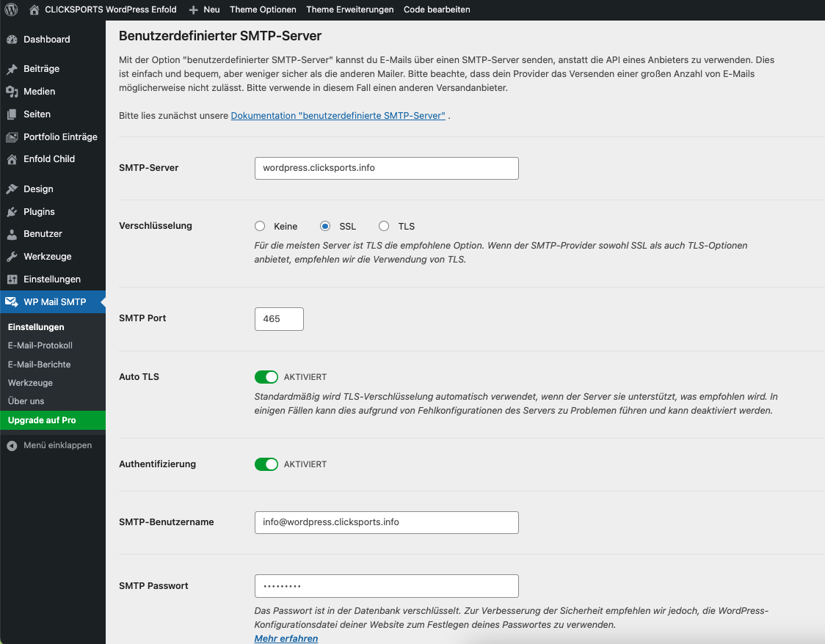The width and height of the screenshot is (825, 644).
Task: Click the Medien media icon
Action: (12, 92)
